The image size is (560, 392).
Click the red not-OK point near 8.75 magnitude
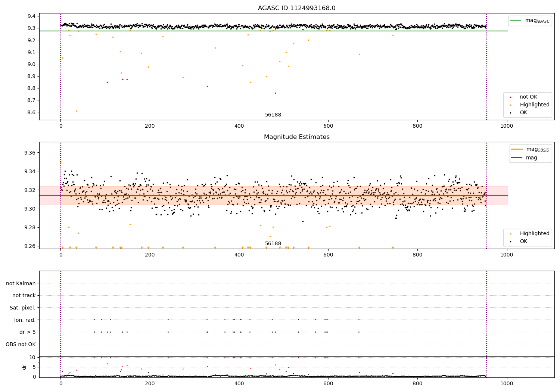tap(275, 93)
